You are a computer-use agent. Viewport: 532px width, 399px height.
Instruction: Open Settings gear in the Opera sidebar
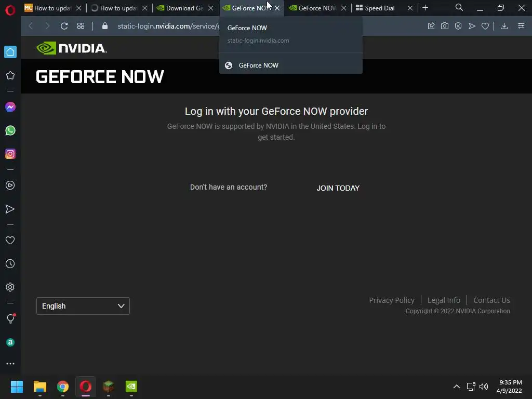(x=10, y=287)
